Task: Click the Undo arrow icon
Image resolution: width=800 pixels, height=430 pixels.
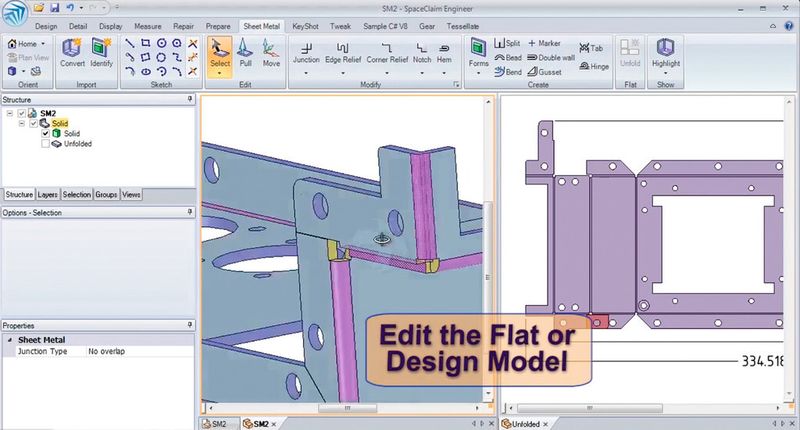Action: point(70,8)
